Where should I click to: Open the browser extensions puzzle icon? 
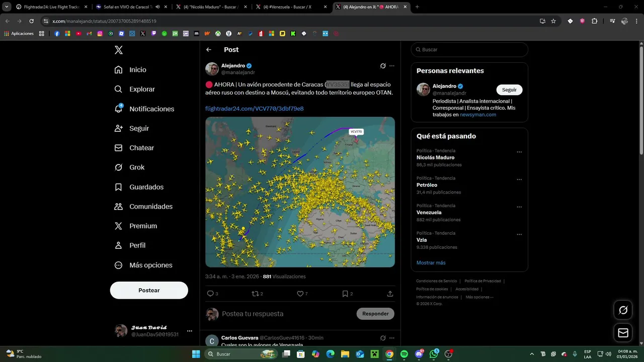coord(594,21)
